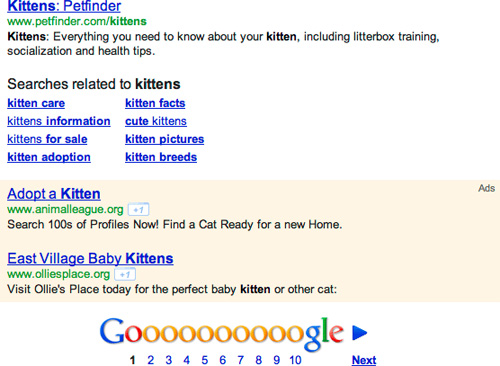The image size is (500, 366).
Task: Click the Gooooogle pagination logo
Action: click(222, 333)
